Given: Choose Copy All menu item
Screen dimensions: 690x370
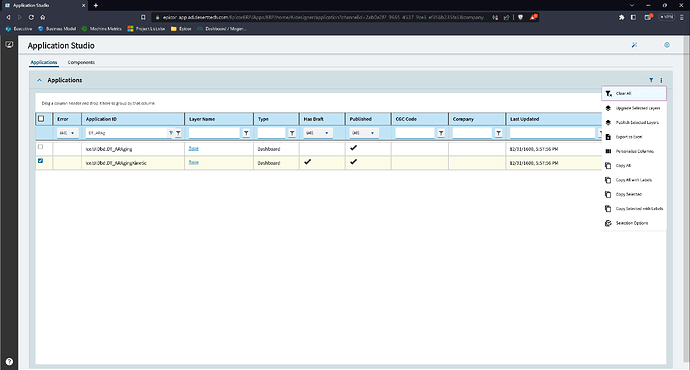Looking at the screenshot, I should tap(634, 165).
